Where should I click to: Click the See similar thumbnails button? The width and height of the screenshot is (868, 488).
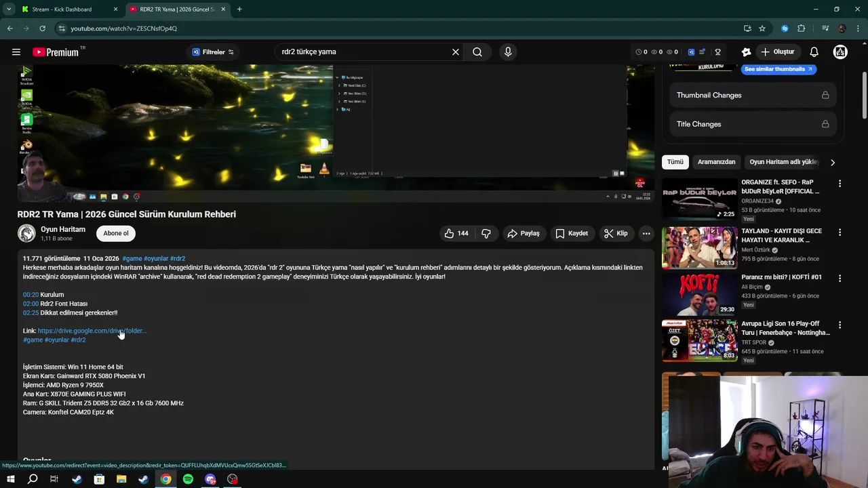(778, 69)
